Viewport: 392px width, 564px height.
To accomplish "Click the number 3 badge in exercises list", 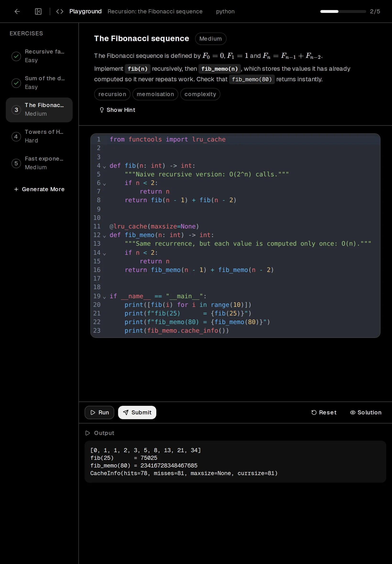I will tap(16, 110).
